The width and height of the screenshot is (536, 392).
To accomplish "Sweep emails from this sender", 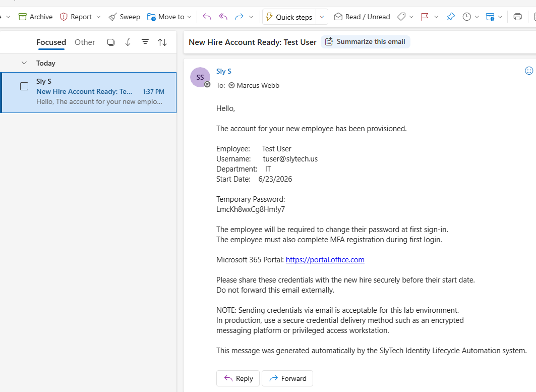I will click(x=124, y=17).
